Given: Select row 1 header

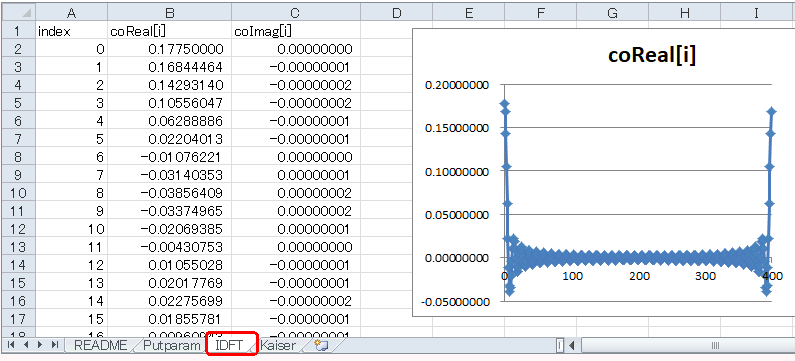Looking at the screenshot, I should (x=18, y=31).
